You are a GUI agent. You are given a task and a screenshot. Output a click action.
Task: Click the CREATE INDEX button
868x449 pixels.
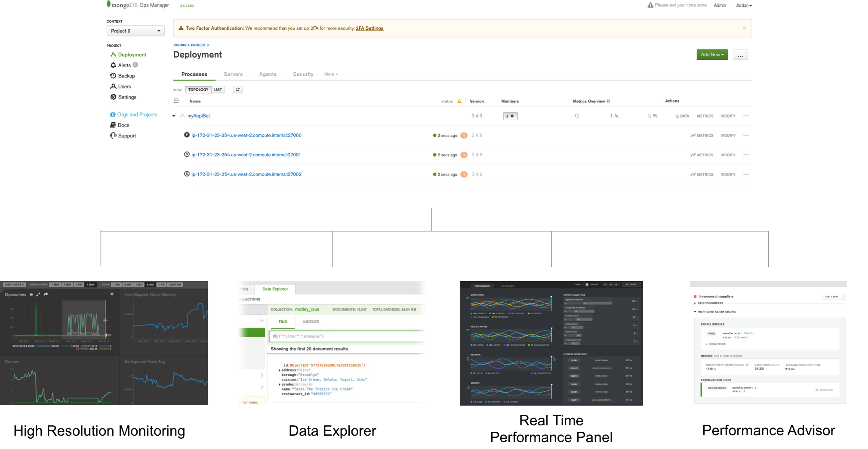click(717, 388)
